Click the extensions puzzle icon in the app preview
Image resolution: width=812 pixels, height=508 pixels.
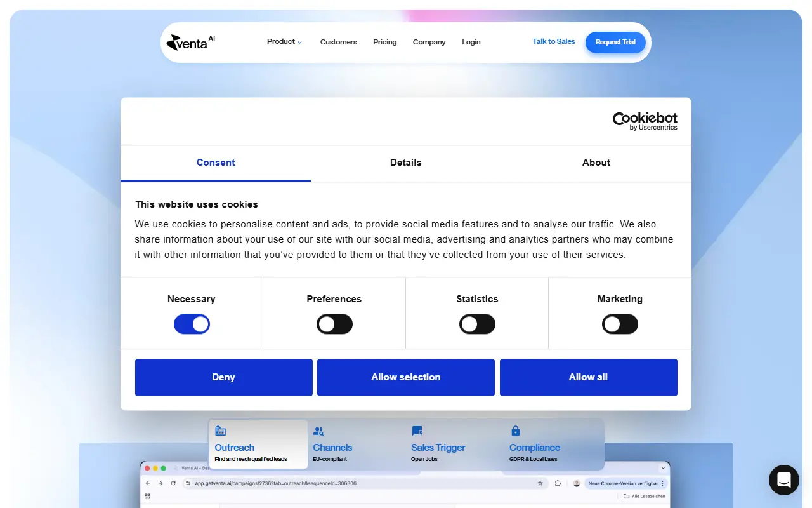pyautogui.click(x=558, y=483)
